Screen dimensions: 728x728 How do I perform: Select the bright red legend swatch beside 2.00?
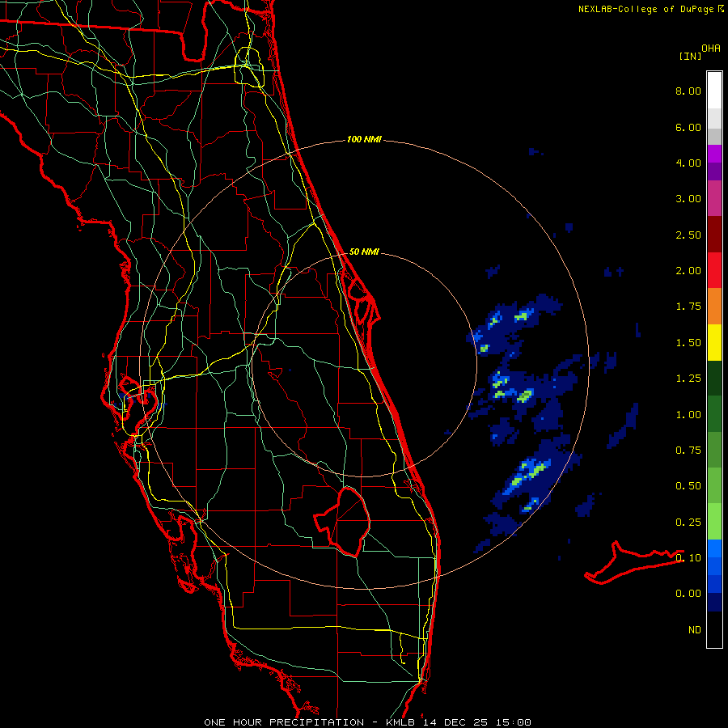(714, 271)
